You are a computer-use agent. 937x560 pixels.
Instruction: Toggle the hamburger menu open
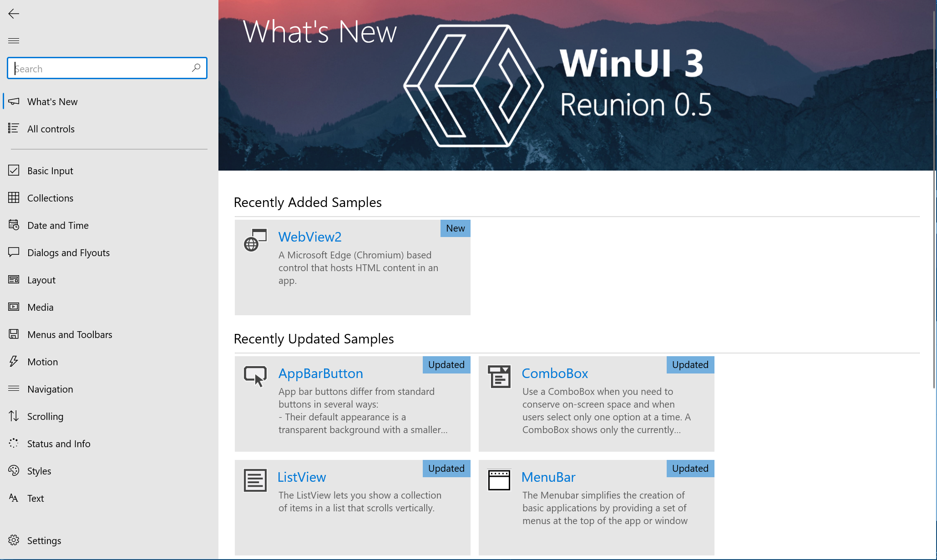tap(14, 40)
